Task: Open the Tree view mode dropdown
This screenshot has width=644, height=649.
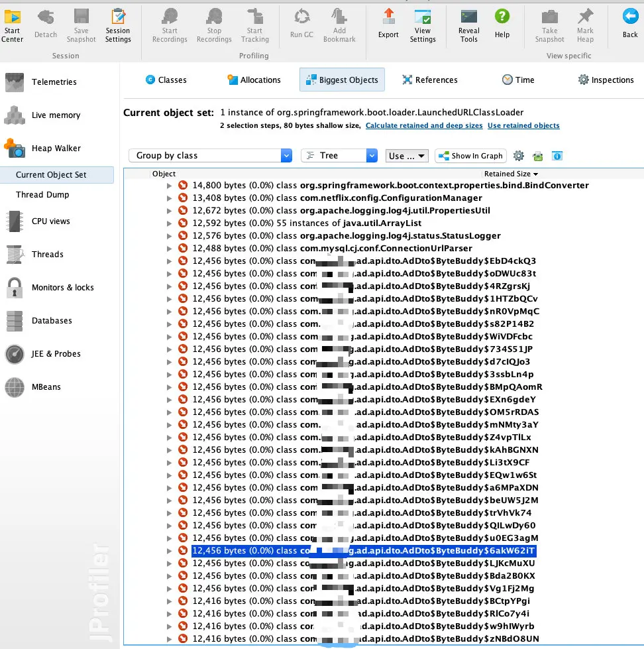Action: [x=339, y=156]
